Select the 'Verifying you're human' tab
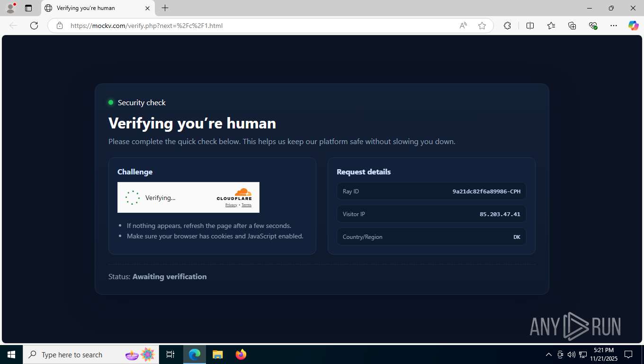The width and height of the screenshot is (644, 364). (x=98, y=8)
